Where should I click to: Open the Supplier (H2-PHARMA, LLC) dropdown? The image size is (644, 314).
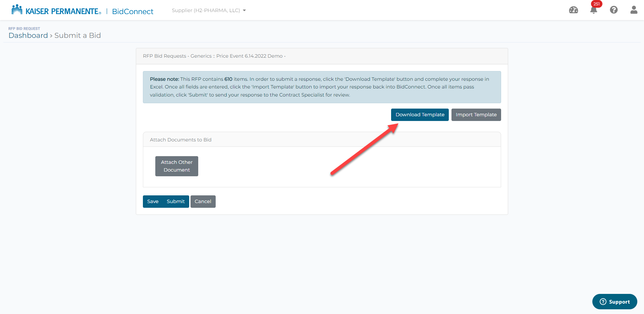click(206, 10)
